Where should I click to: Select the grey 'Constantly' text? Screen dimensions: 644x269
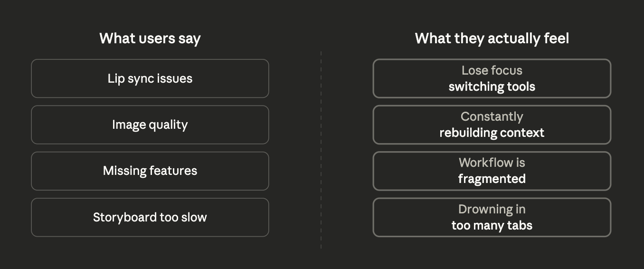pyautogui.click(x=492, y=116)
